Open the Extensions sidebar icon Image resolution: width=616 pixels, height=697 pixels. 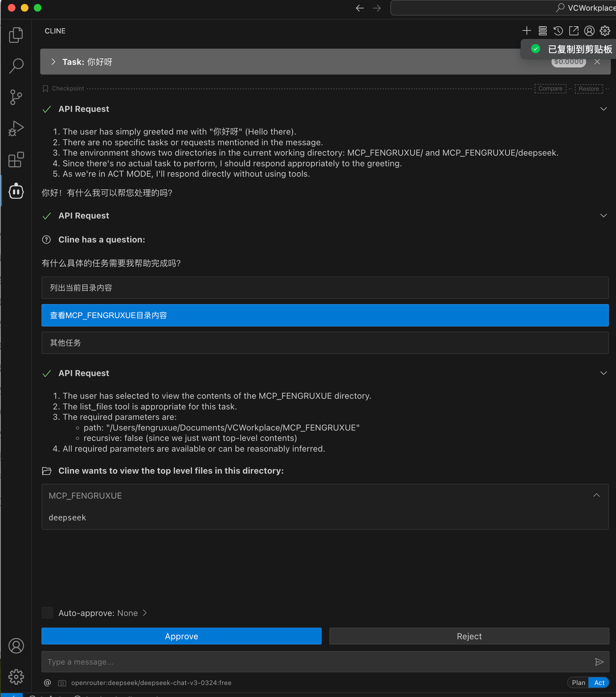(x=16, y=159)
